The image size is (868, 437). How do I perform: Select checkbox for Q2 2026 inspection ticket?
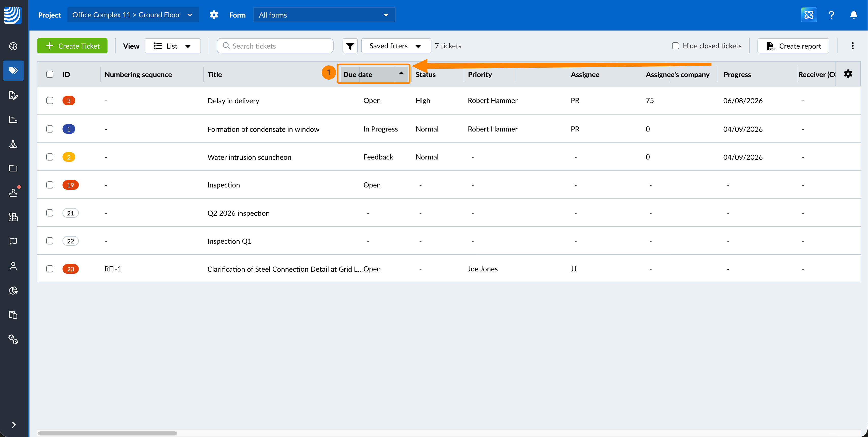50,213
